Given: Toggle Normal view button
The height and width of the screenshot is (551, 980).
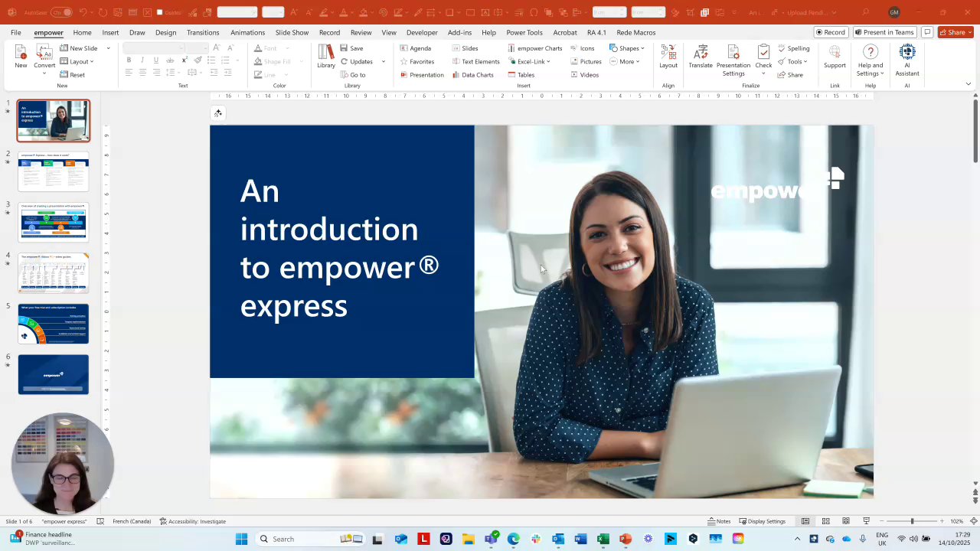Looking at the screenshot, I should click(805, 521).
